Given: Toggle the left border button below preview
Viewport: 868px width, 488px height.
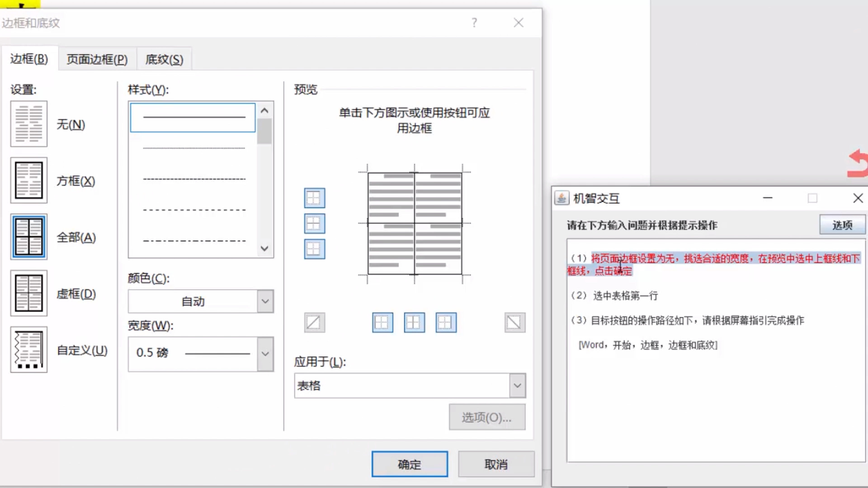Looking at the screenshot, I should (x=382, y=323).
